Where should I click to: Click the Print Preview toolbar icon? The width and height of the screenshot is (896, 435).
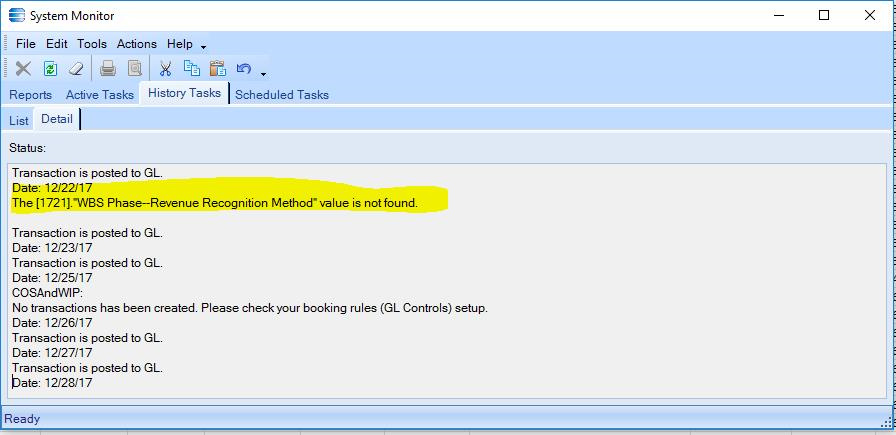[x=134, y=69]
